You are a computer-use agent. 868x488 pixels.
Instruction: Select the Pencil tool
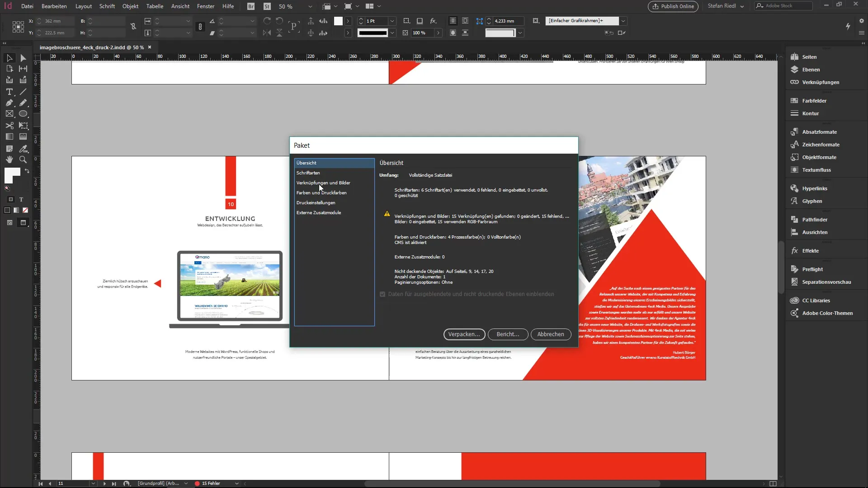23,103
